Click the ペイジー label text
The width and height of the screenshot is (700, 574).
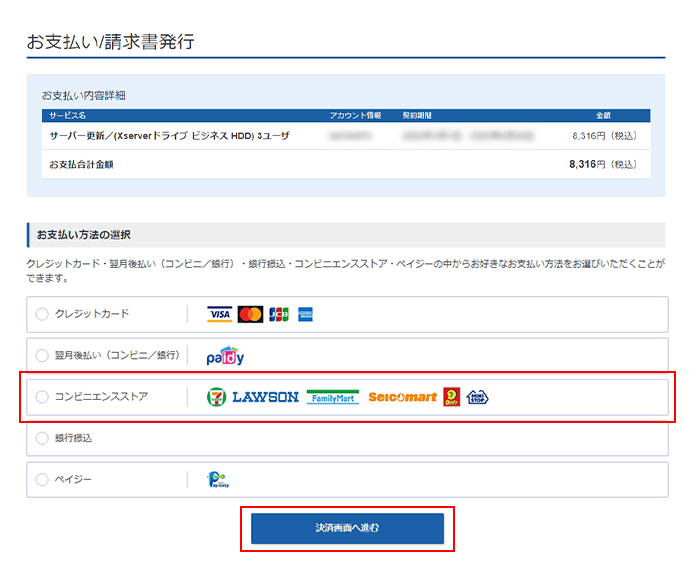73,479
